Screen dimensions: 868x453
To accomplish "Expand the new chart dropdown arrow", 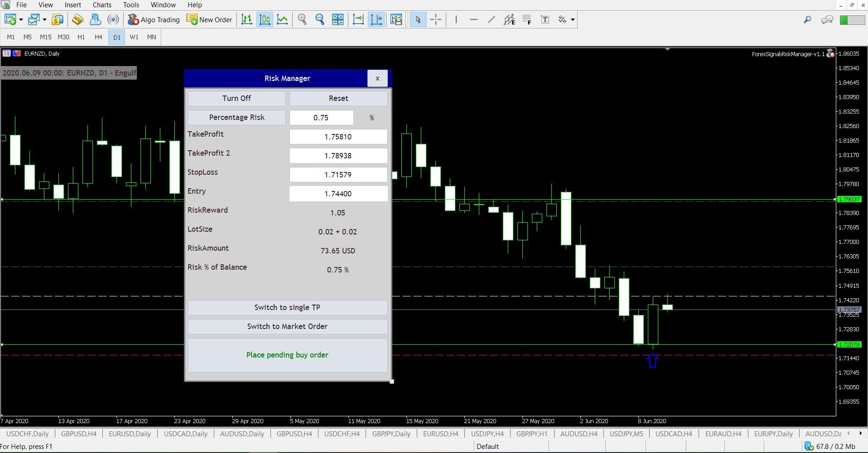I will (21, 19).
